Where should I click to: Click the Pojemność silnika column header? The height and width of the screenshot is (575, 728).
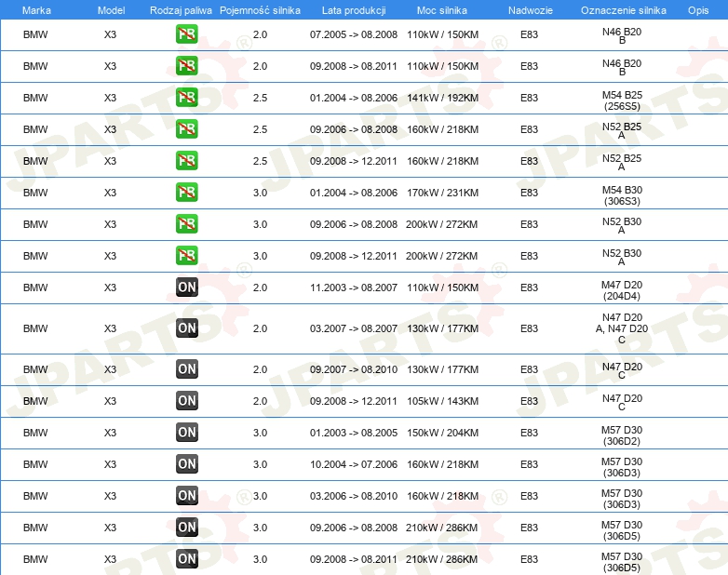click(260, 10)
